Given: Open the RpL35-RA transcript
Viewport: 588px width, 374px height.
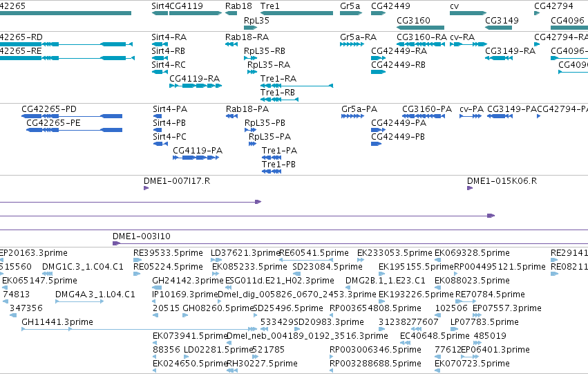Looking at the screenshot, I should click(x=252, y=72).
